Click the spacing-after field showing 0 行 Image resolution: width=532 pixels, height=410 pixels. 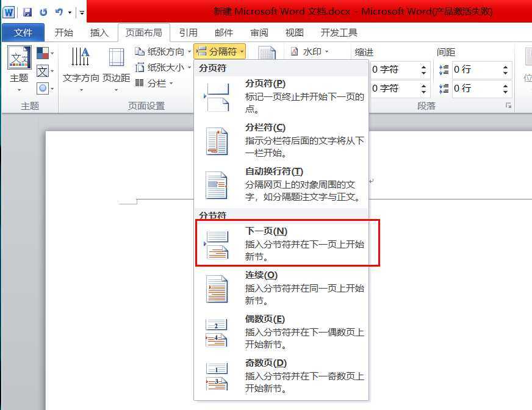point(476,88)
